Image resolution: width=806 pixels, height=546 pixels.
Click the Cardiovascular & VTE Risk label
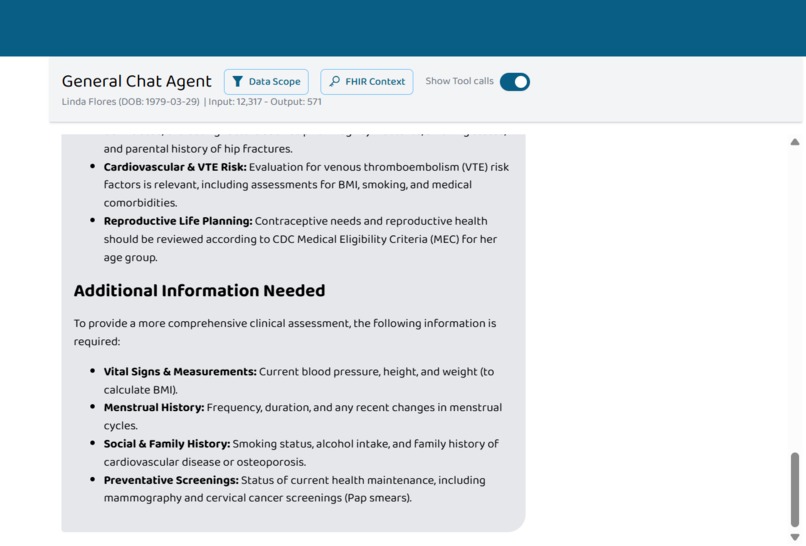point(175,167)
